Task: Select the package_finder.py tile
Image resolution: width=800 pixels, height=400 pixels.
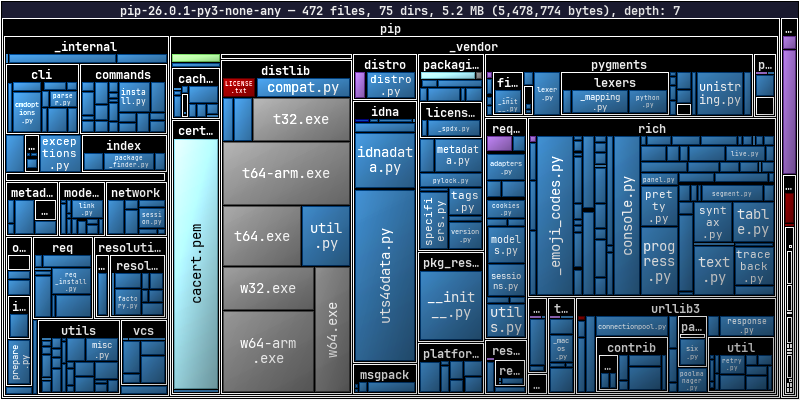Action: [x=129, y=161]
